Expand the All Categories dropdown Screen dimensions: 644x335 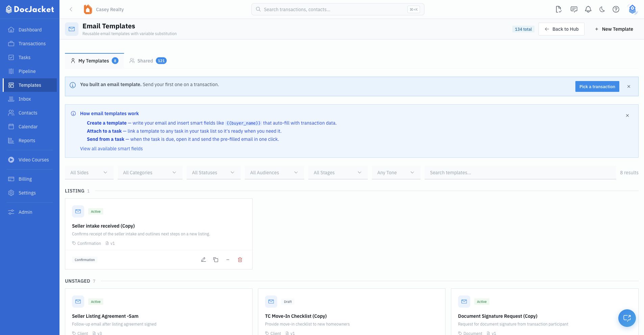click(x=150, y=173)
